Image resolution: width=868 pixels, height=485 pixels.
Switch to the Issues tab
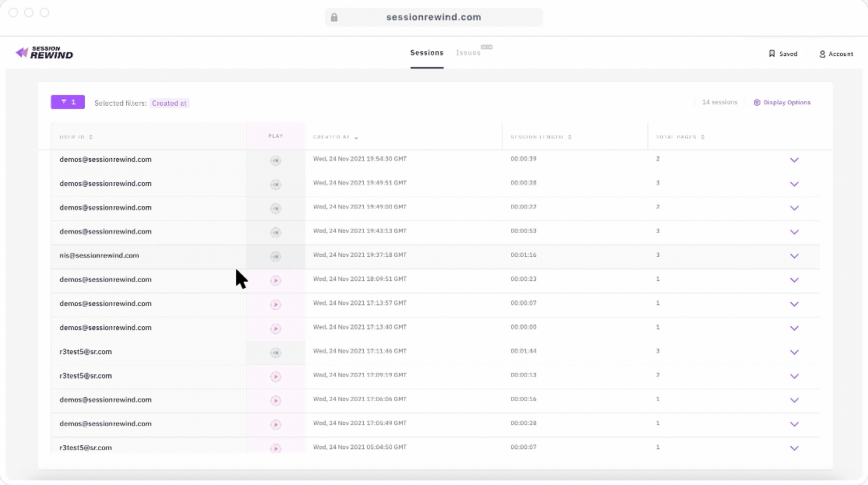468,53
